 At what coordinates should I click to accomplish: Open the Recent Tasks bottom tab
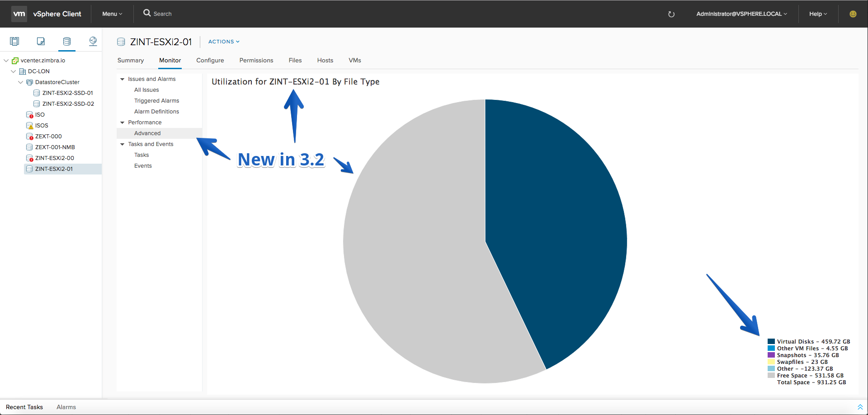click(x=24, y=407)
